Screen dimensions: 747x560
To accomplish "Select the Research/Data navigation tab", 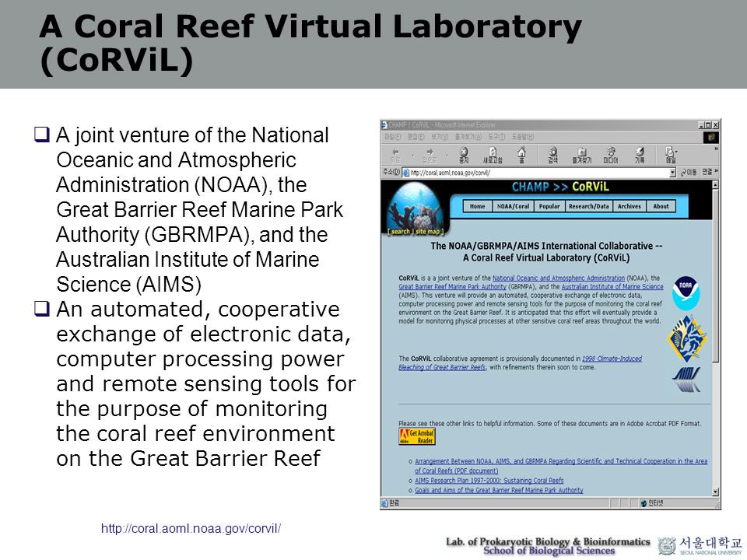I will [588, 206].
